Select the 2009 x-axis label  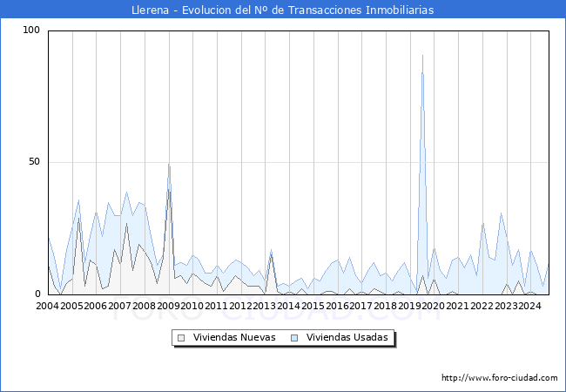tap(168, 306)
